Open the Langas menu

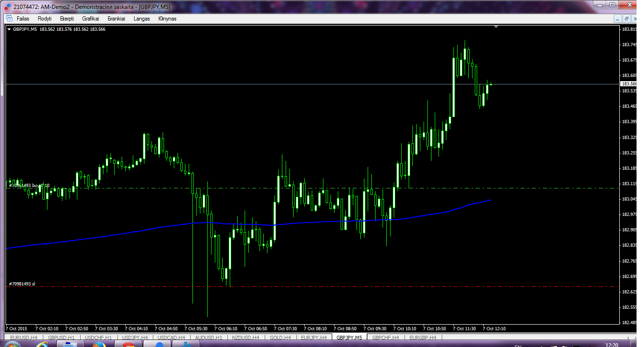pos(142,19)
